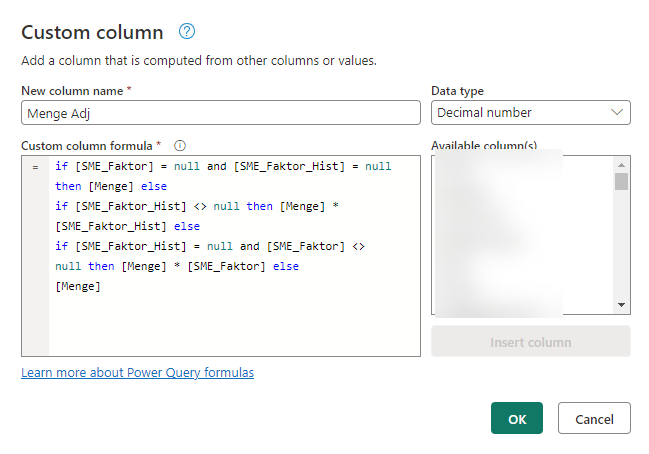Click the Available columns scrollbar thumb

click(x=621, y=181)
